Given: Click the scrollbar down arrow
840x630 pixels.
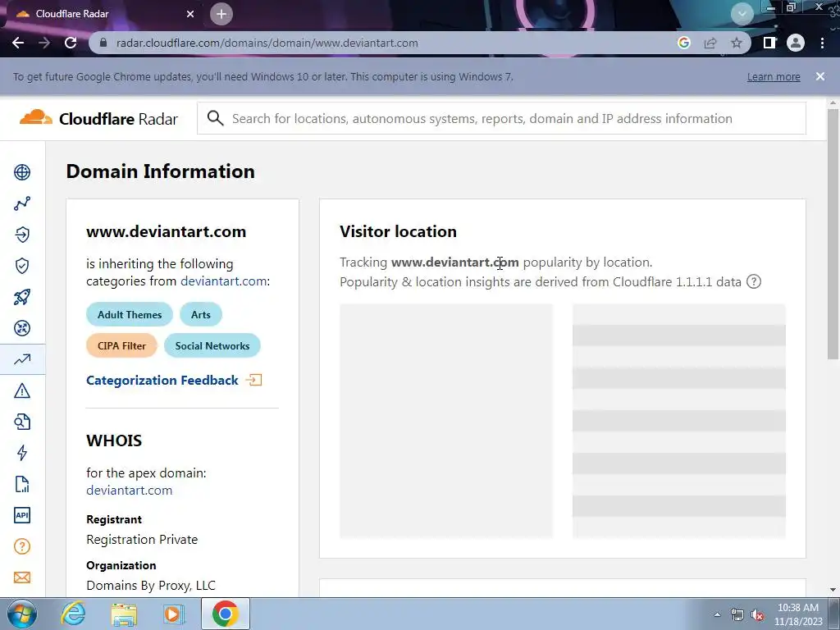Looking at the screenshot, I should point(833,590).
